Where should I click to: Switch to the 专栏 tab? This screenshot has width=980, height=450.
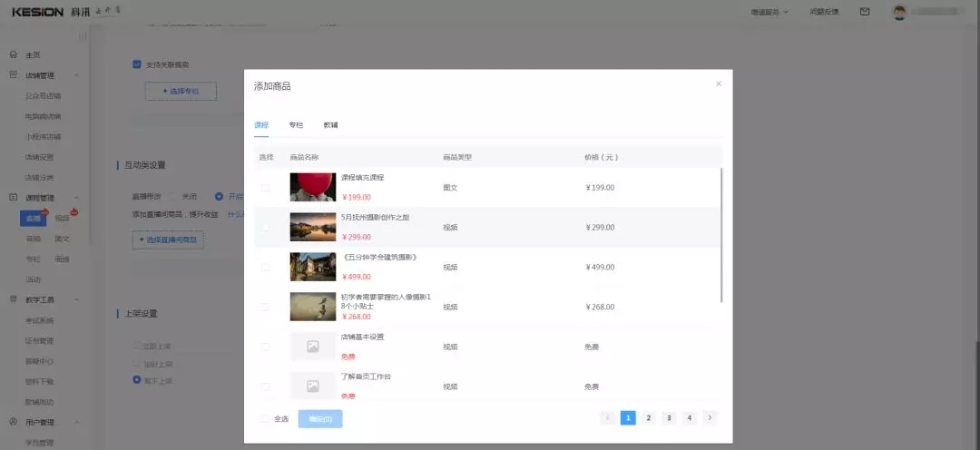coord(296,125)
